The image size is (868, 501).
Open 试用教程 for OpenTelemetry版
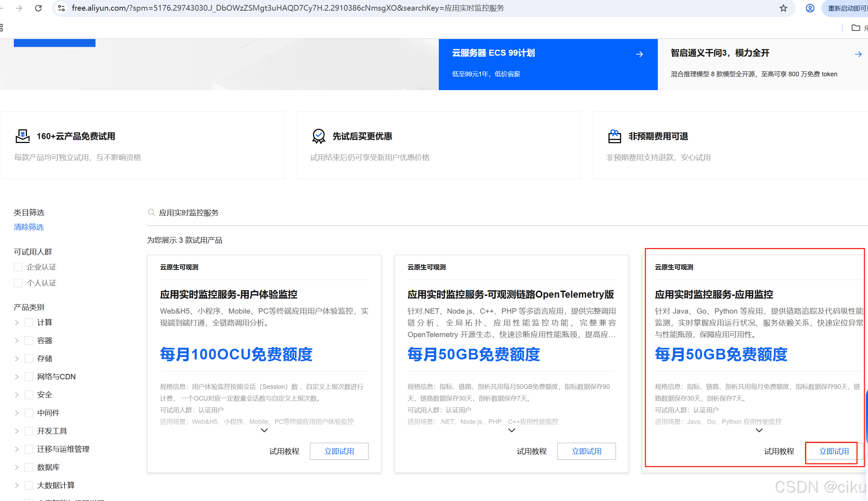pos(532,451)
